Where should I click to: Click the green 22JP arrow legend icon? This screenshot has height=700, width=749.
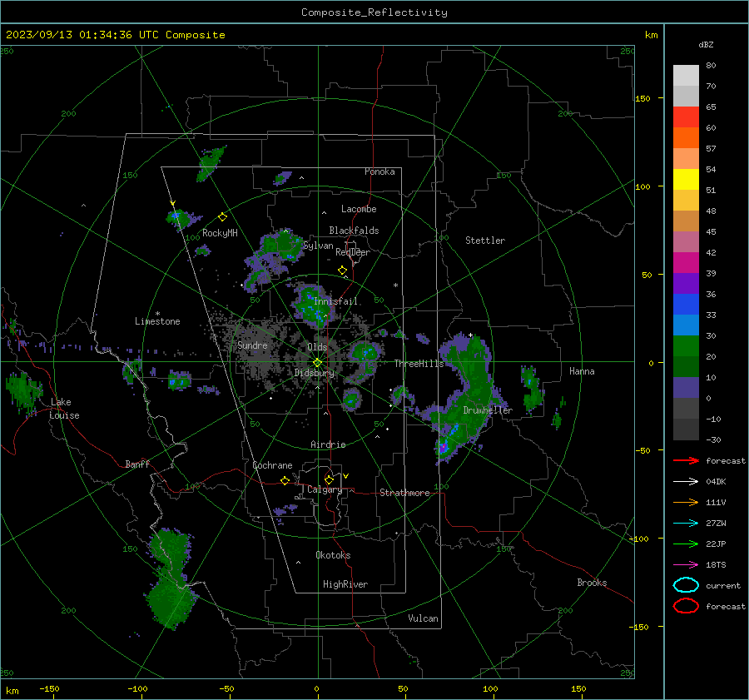click(x=686, y=544)
